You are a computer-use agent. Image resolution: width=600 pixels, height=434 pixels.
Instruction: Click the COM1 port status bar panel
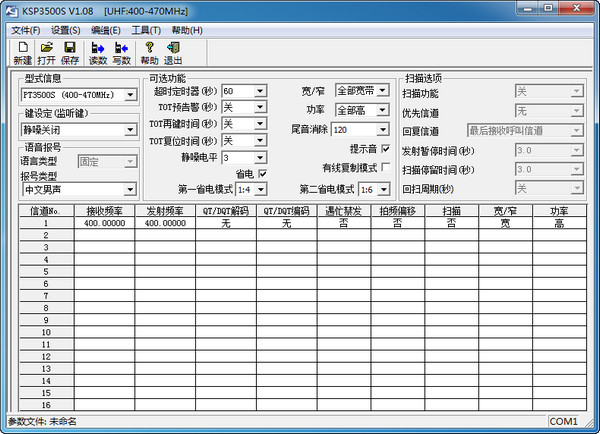(x=563, y=421)
